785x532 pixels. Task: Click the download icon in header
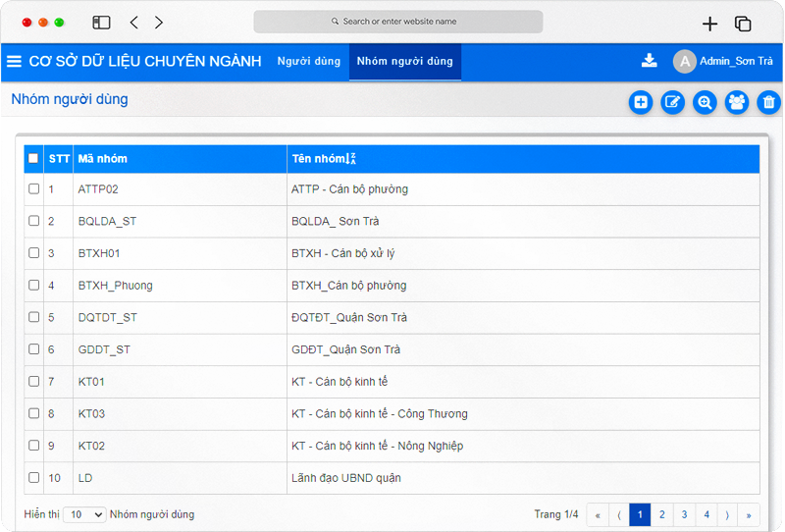(x=649, y=61)
